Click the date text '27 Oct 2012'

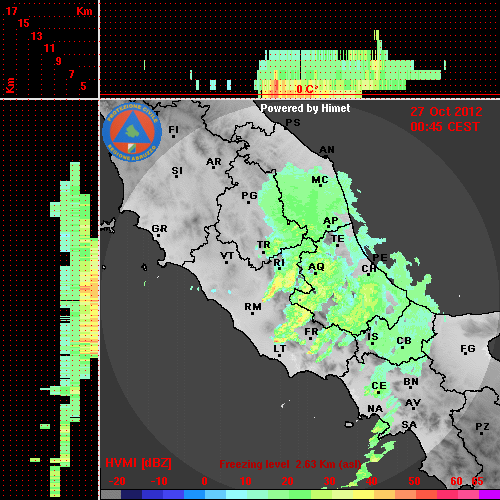click(x=446, y=112)
